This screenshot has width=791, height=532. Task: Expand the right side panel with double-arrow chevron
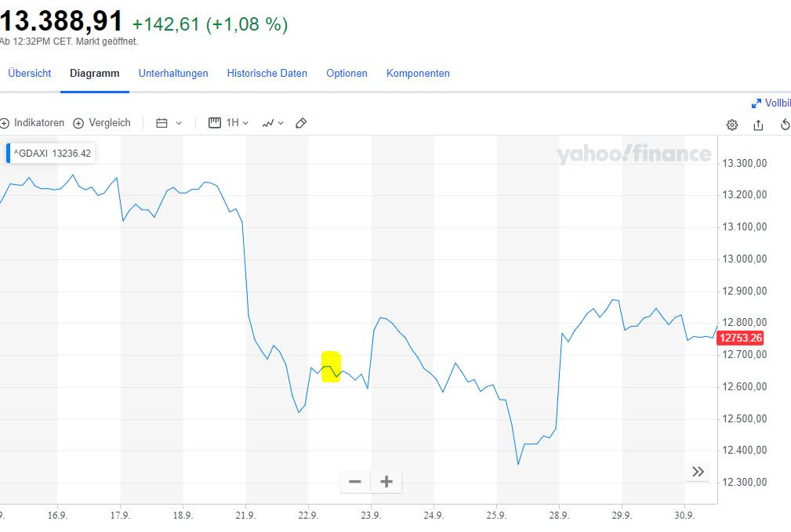(x=698, y=471)
